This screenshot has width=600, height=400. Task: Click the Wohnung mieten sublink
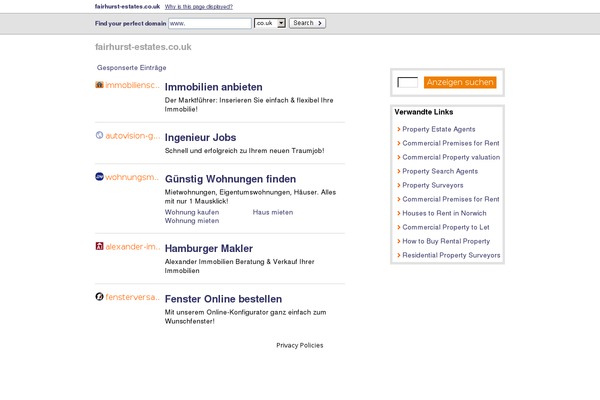coord(192,221)
